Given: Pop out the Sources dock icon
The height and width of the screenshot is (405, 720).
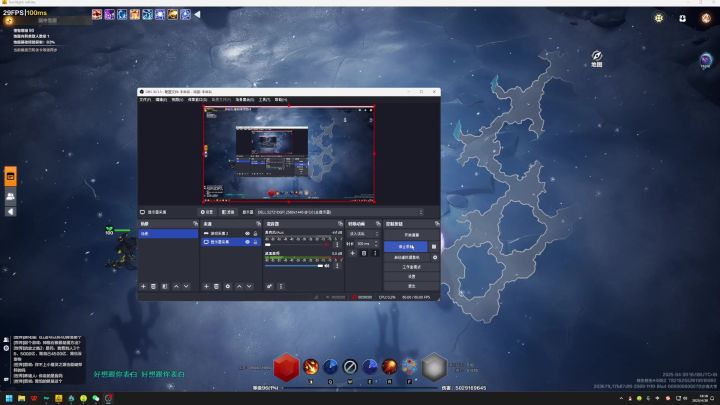Looking at the screenshot, I should tap(259, 224).
